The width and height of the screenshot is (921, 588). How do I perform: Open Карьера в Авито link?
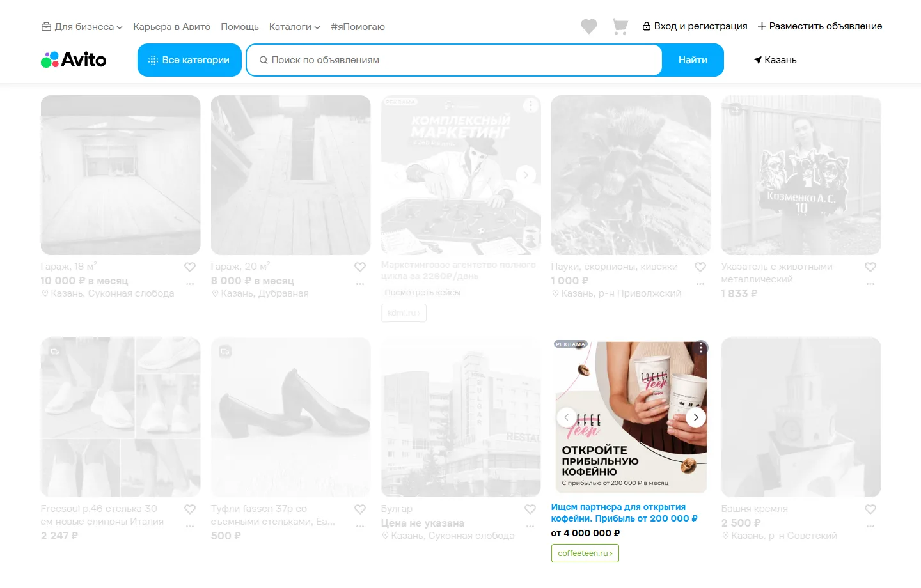pos(171,27)
